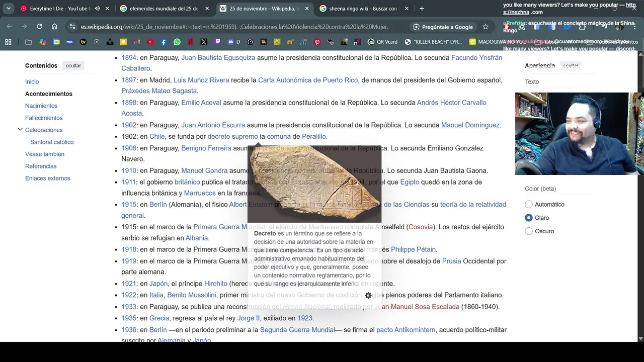
Task: Open the Pinterest bookmark
Action: coord(317,42)
